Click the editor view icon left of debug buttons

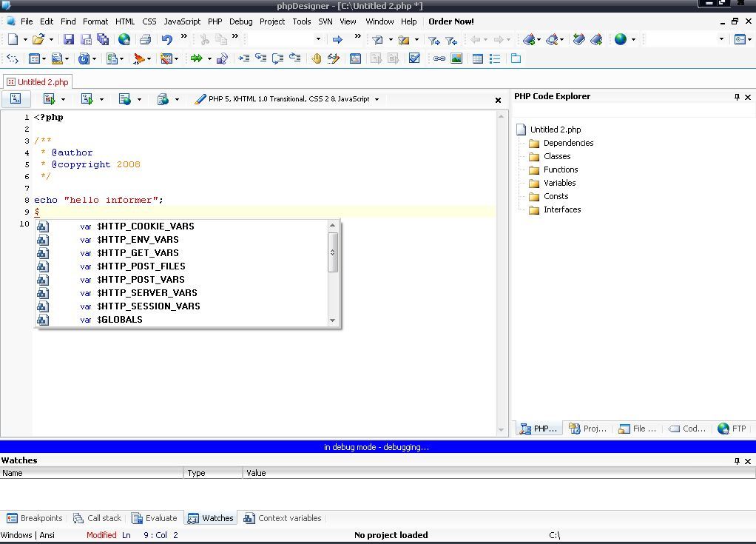16,99
